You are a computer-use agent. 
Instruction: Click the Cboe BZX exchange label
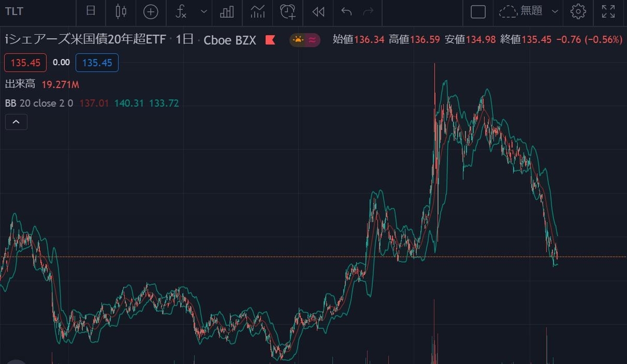230,40
